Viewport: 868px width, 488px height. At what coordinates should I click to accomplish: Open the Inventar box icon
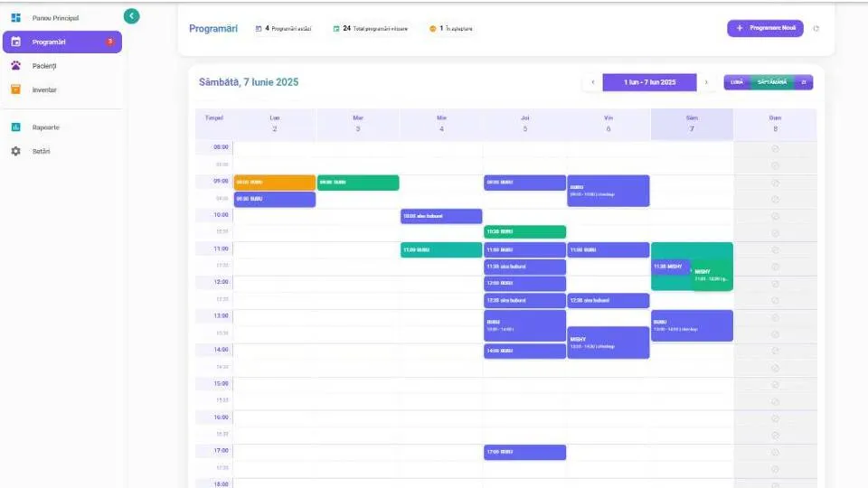15,89
